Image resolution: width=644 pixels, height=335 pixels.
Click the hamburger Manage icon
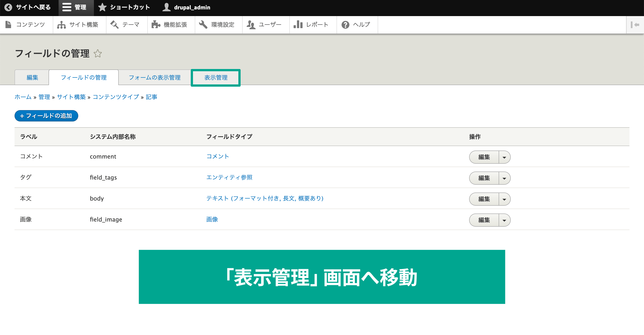(x=67, y=7)
